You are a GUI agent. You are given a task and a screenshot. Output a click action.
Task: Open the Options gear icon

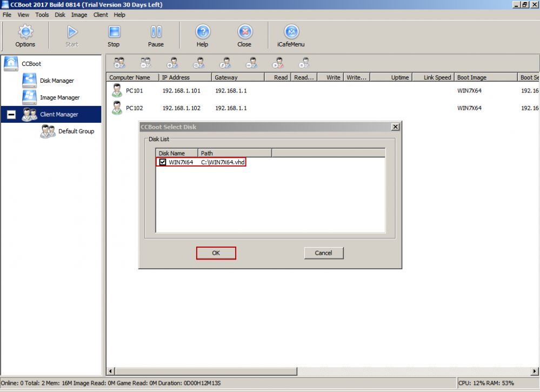(x=25, y=32)
